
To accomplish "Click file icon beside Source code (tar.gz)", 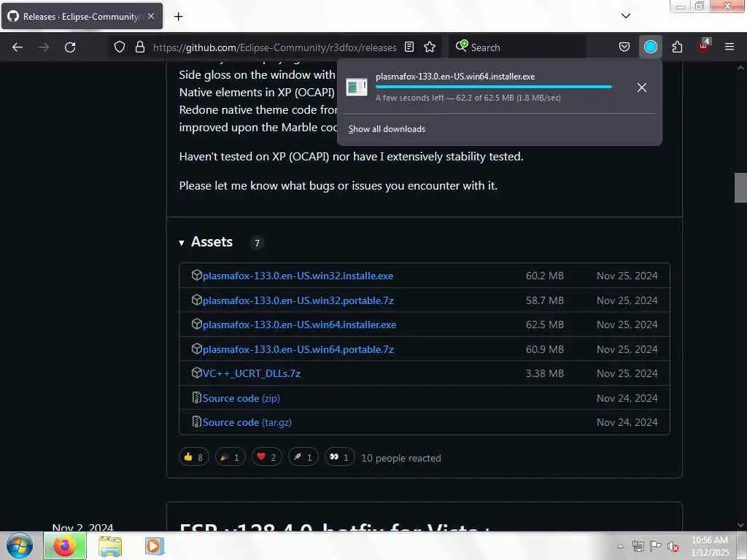I will [196, 422].
